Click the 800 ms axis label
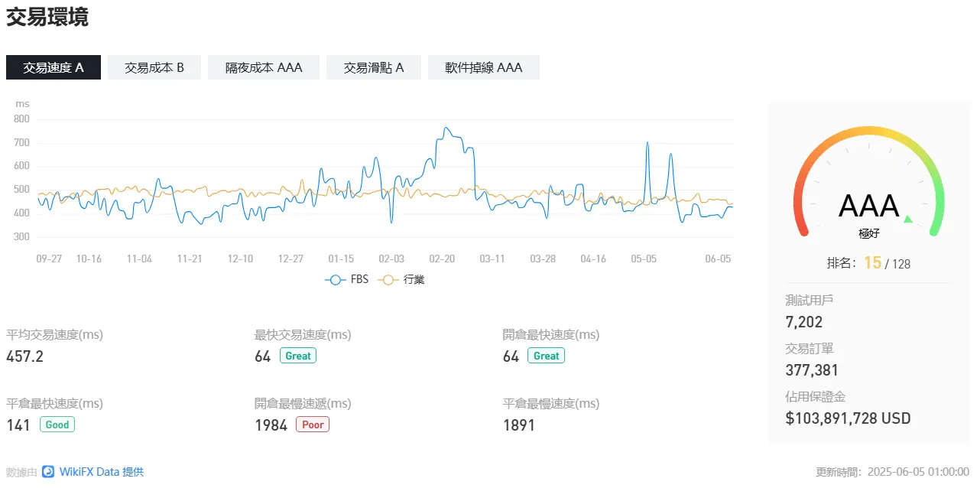The width and height of the screenshot is (980, 488). [21, 119]
